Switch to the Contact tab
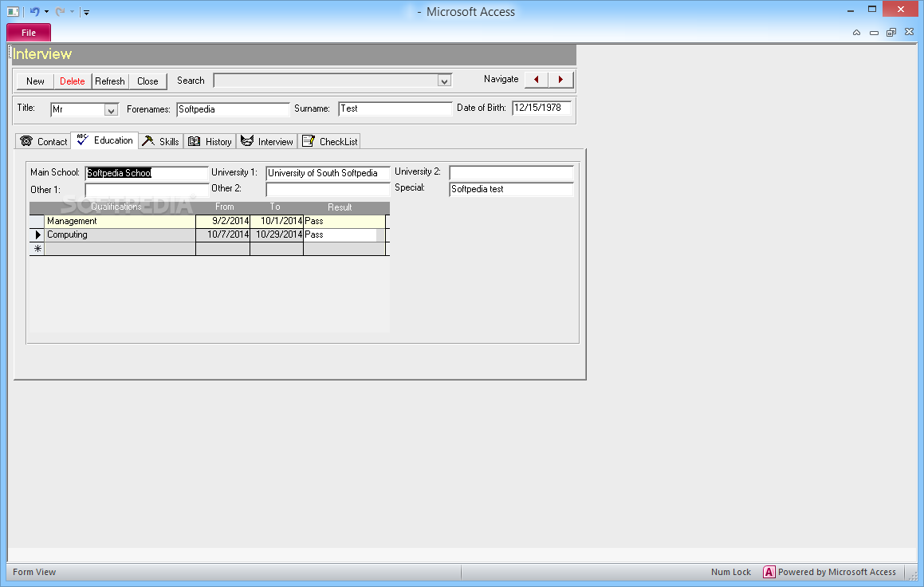The height and width of the screenshot is (587, 924). tap(43, 141)
